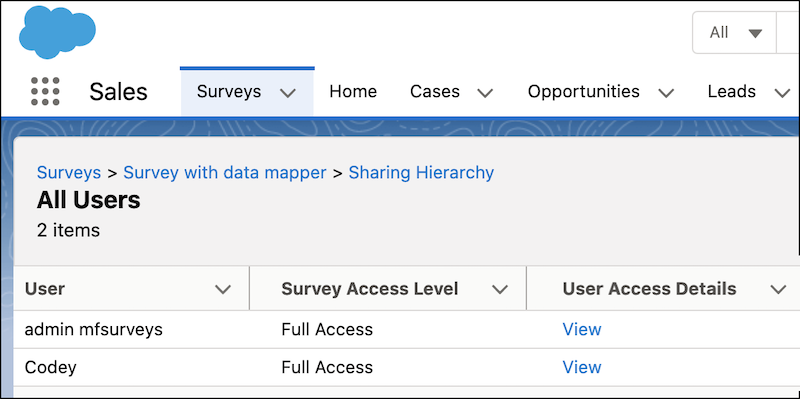Follow the Surveys breadcrumb link
This screenshot has width=800, height=399.
click(x=69, y=172)
